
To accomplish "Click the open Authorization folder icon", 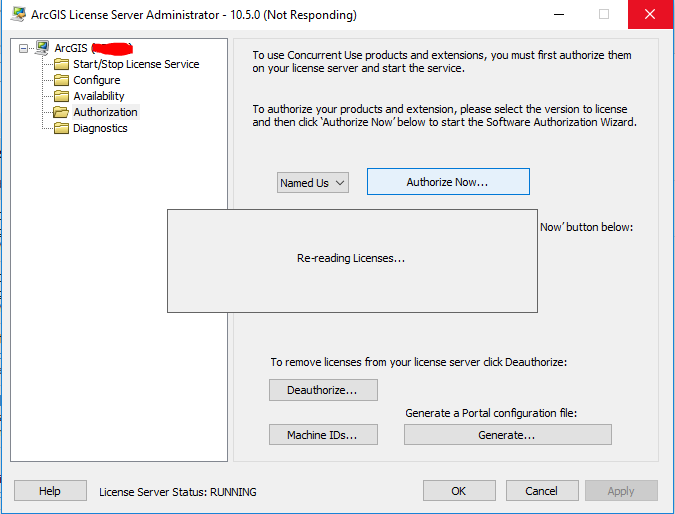I will (x=61, y=112).
